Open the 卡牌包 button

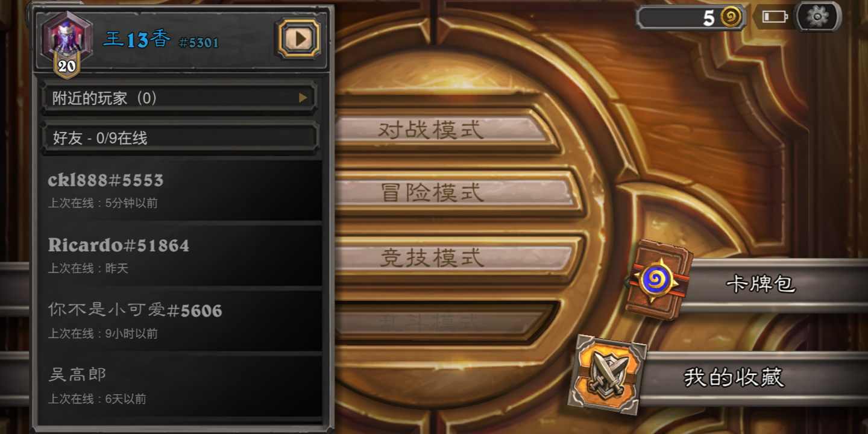(761, 285)
